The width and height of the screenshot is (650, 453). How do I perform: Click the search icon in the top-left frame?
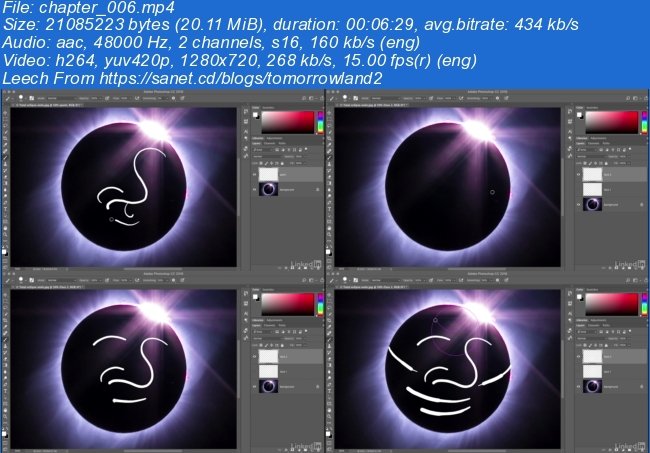coord(304,98)
